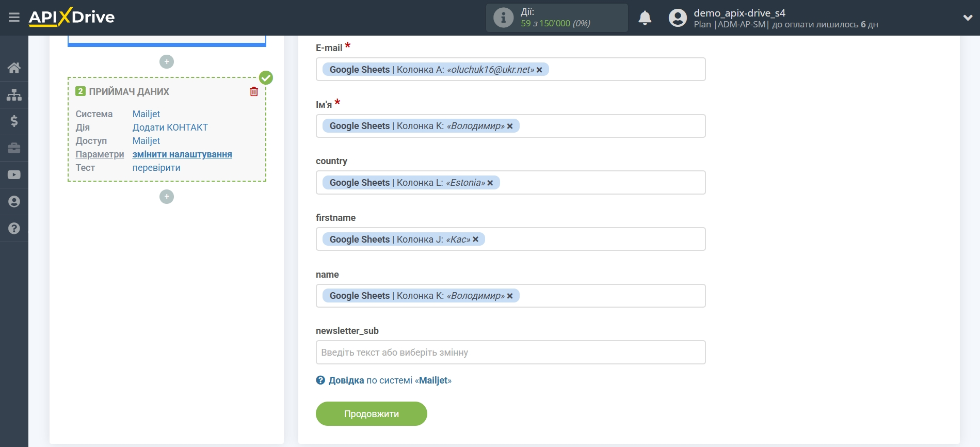Screen dimensions: 980x447
Task: Add a step below the receiver block
Action: 167,197
